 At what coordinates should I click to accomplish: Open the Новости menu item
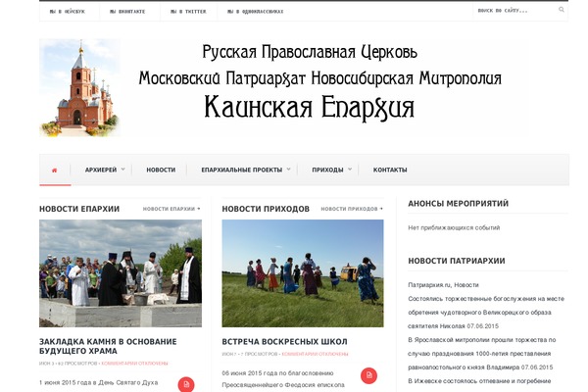(161, 170)
